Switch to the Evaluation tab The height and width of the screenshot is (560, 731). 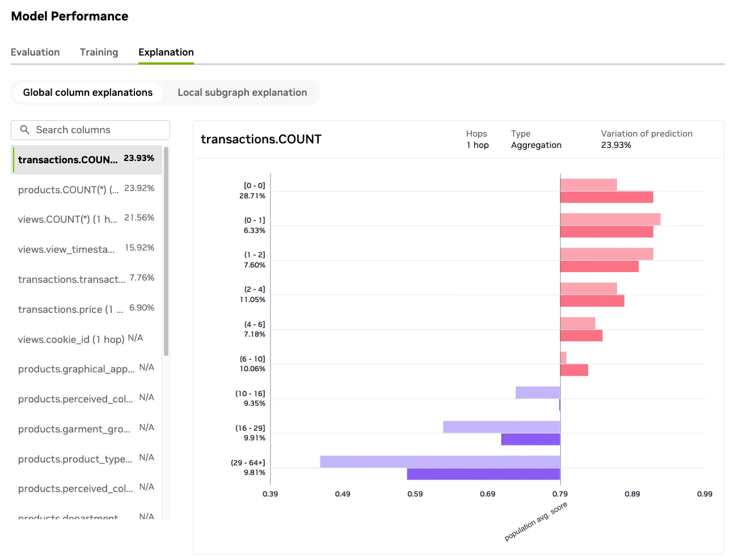click(35, 52)
